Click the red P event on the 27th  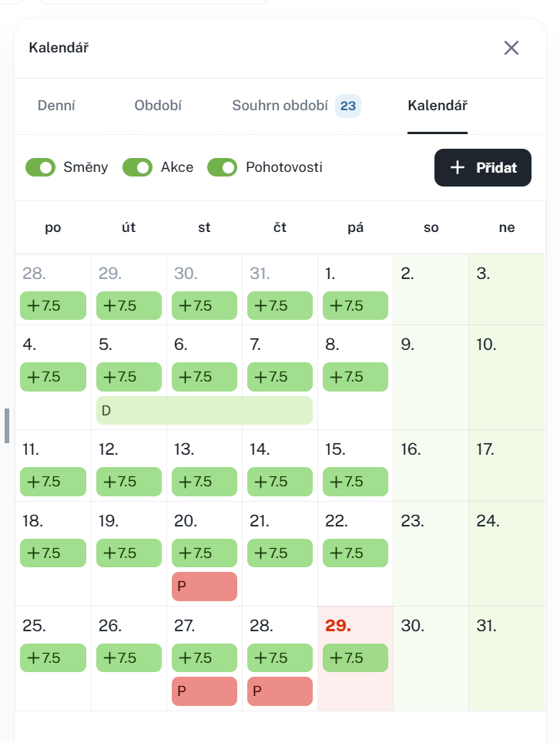[x=204, y=691]
